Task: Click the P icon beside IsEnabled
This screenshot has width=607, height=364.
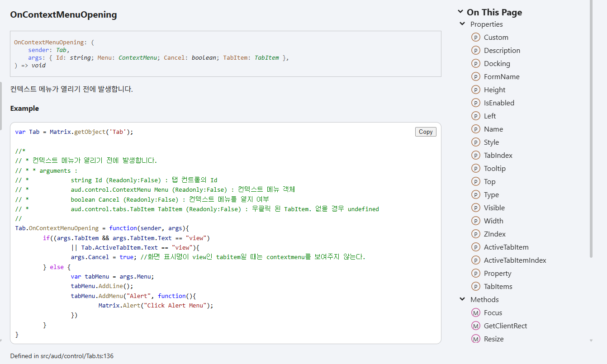Action: click(x=475, y=103)
